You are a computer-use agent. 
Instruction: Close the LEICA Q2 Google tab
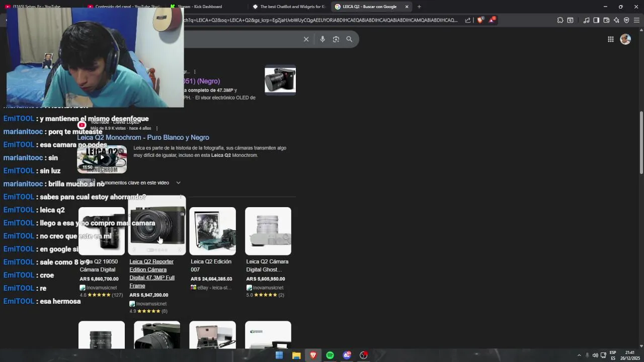coord(407,7)
